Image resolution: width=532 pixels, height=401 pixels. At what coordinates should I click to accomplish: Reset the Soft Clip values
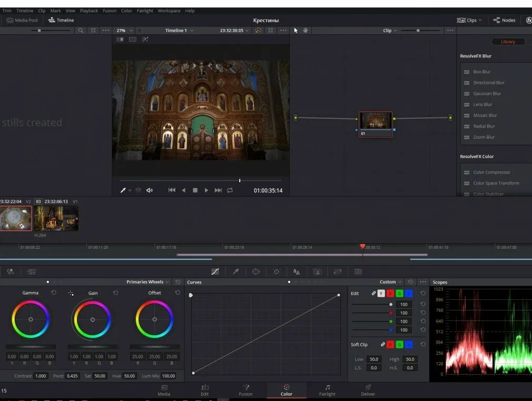(423, 344)
